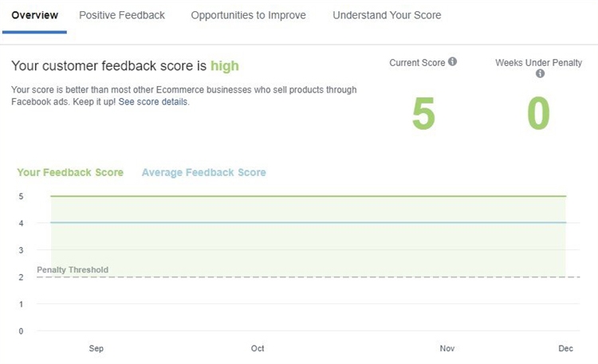Select the Sep marker on chart axis

[96, 349]
